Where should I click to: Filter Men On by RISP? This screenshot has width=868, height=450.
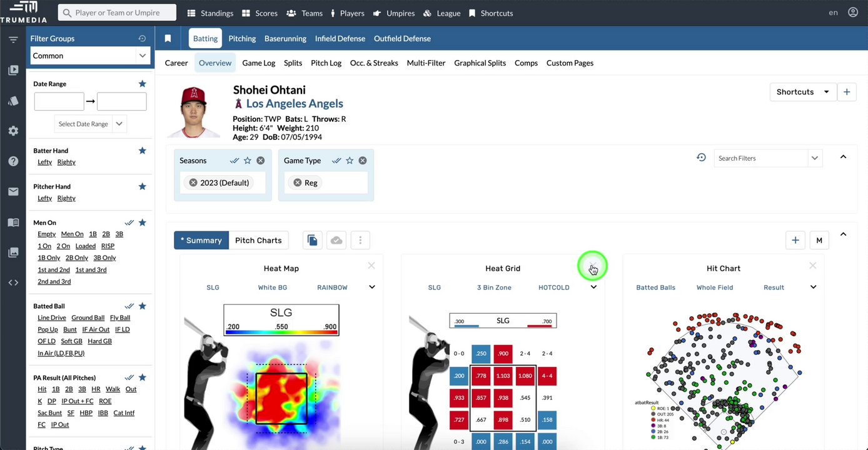[108, 246]
